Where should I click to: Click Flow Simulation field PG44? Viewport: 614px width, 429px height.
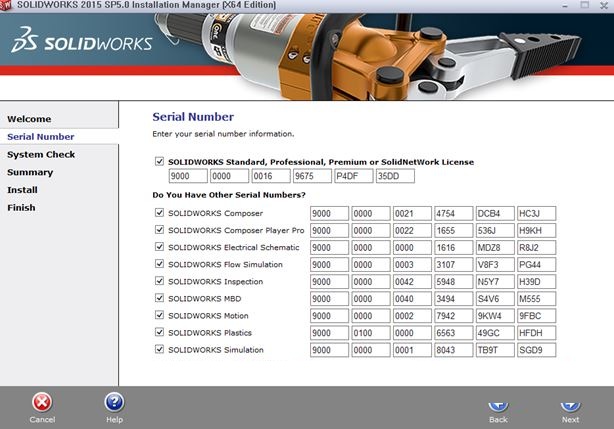coord(536,265)
